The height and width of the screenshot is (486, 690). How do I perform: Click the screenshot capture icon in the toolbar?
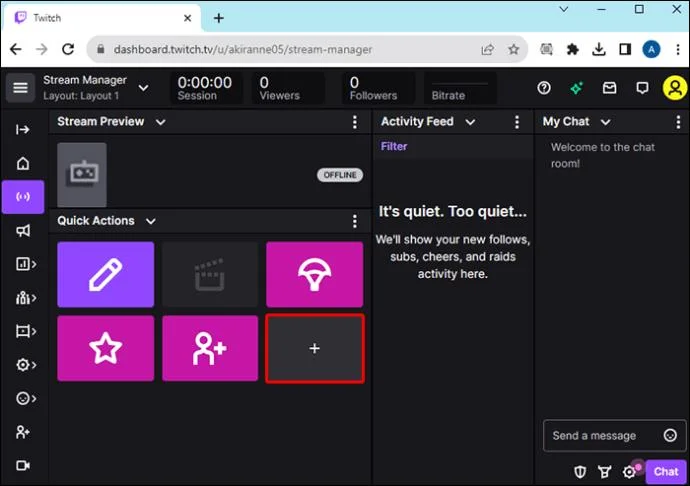coord(547,49)
